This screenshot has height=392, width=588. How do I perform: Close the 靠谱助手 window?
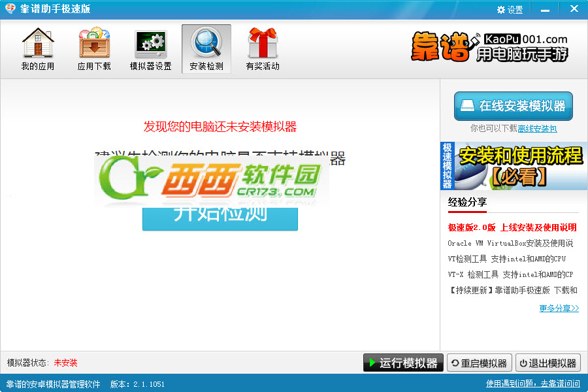pyautogui.click(x=574, y=8)
